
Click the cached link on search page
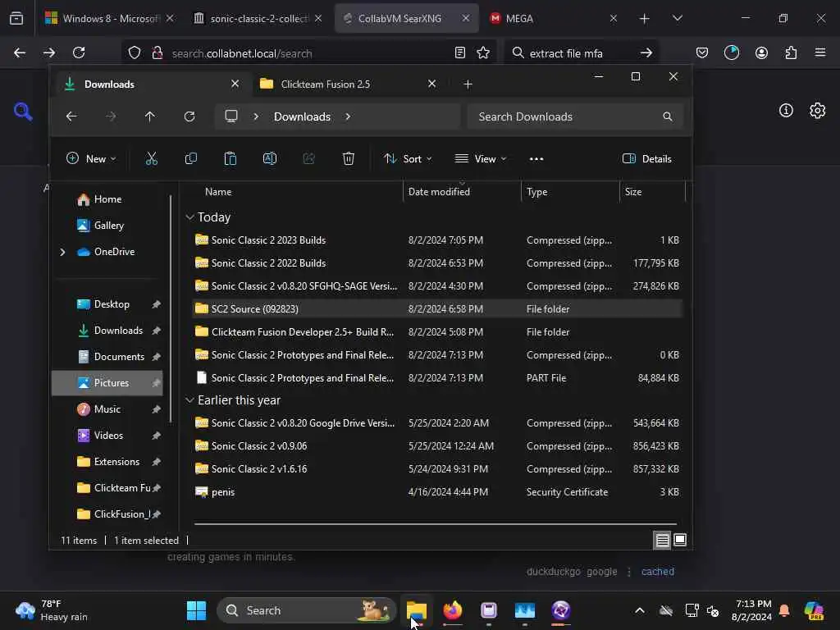click(x=657, y=572)
